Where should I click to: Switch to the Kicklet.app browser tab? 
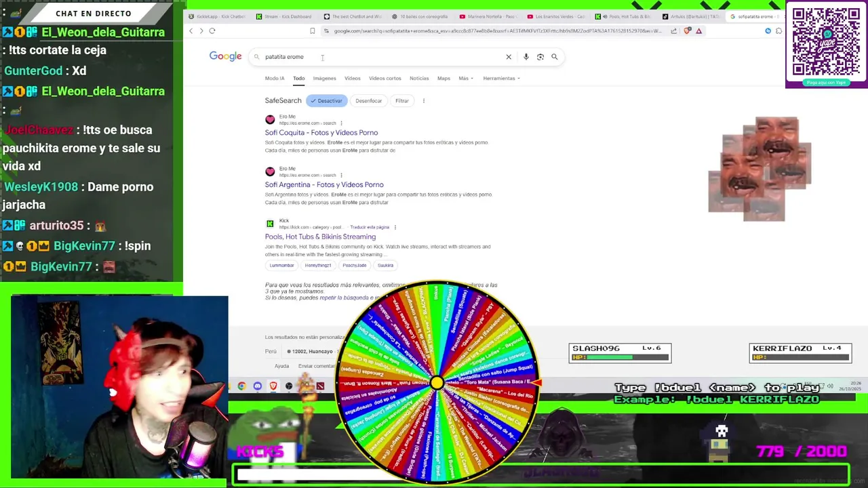217,16
